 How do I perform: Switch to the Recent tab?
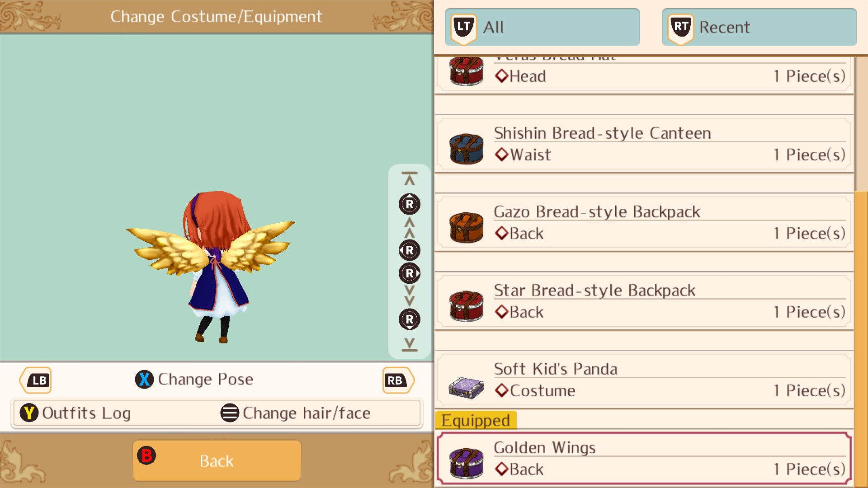tap(759, 27)
